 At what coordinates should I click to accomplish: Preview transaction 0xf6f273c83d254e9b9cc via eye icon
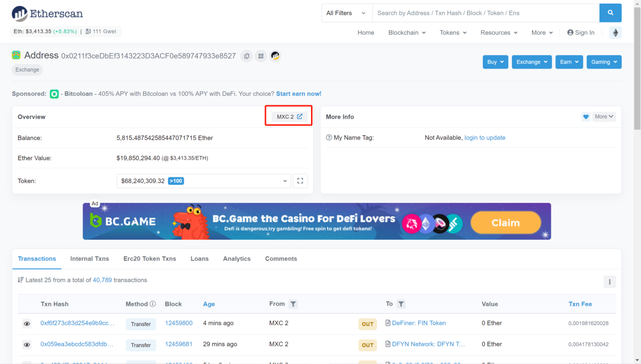(27, 324)
